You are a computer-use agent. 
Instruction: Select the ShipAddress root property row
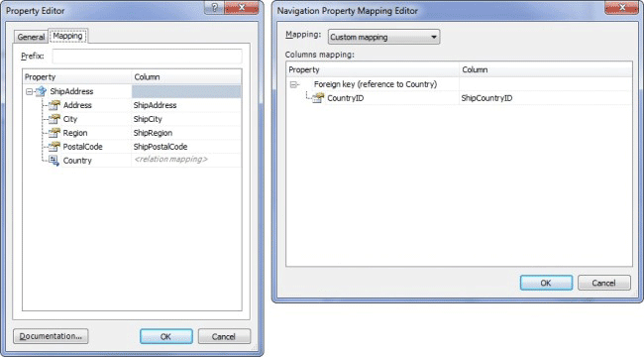click(x=132, y=91)
